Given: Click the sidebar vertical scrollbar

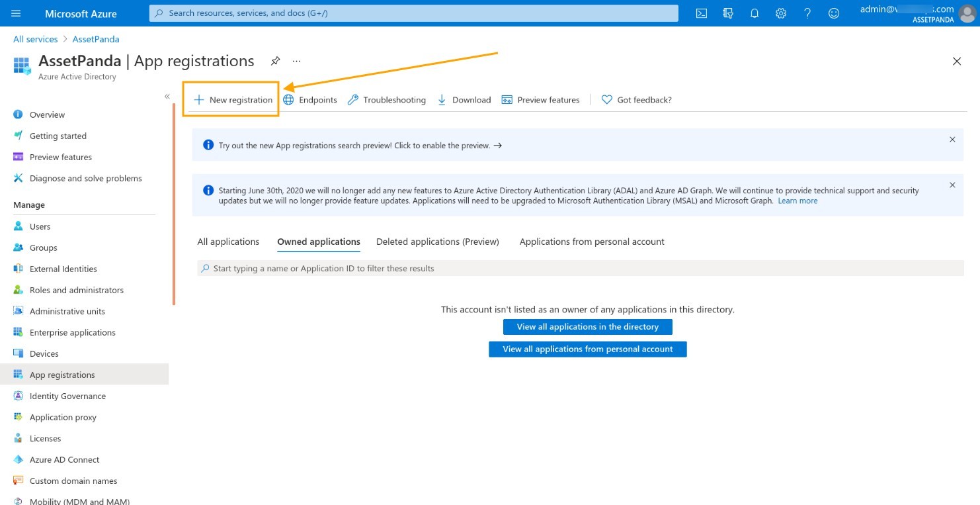Looking at the screenshot, I should click(174, 205).
